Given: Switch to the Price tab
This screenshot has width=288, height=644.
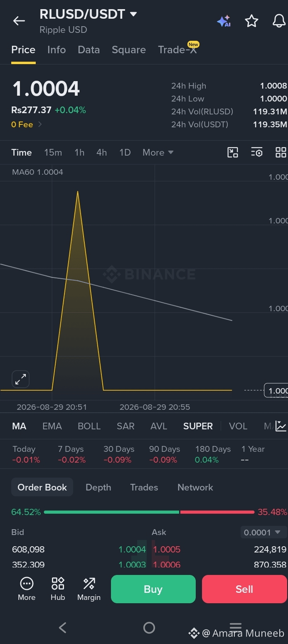Looking at the screenshot, I should 23,50.
